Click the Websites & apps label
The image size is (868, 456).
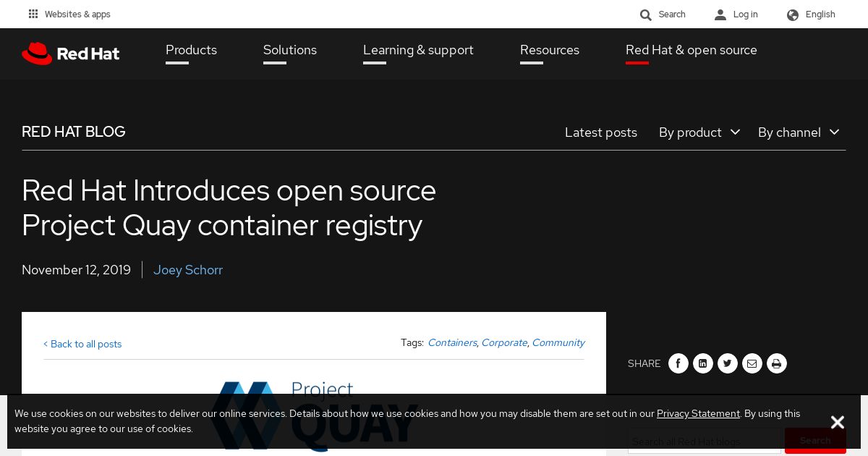(77, 14)
